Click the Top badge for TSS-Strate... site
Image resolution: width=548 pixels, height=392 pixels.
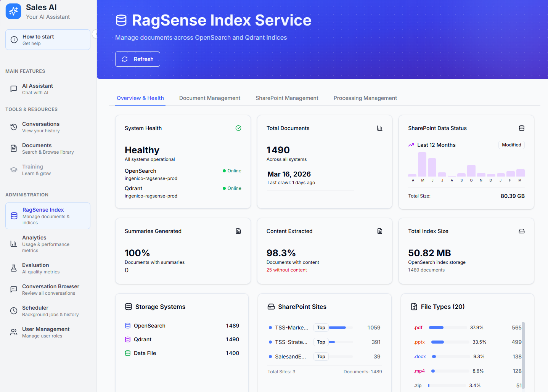click(321, 342)
